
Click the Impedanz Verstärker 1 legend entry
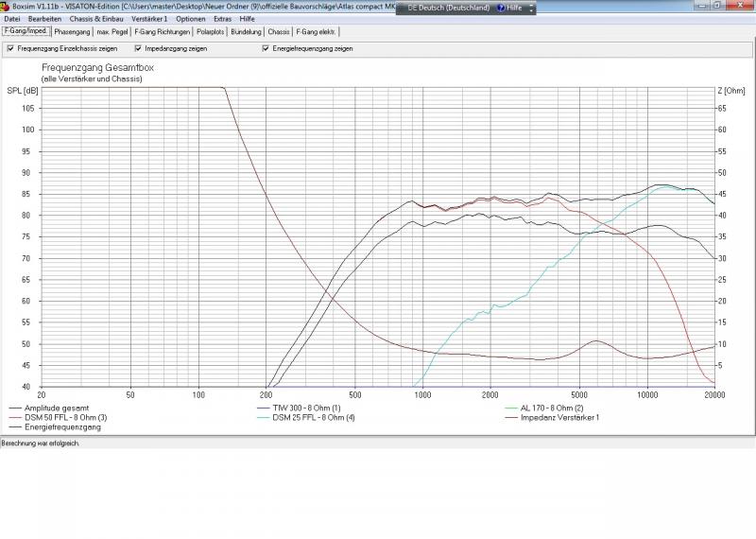pyautogui.click(x=552, y=417)
